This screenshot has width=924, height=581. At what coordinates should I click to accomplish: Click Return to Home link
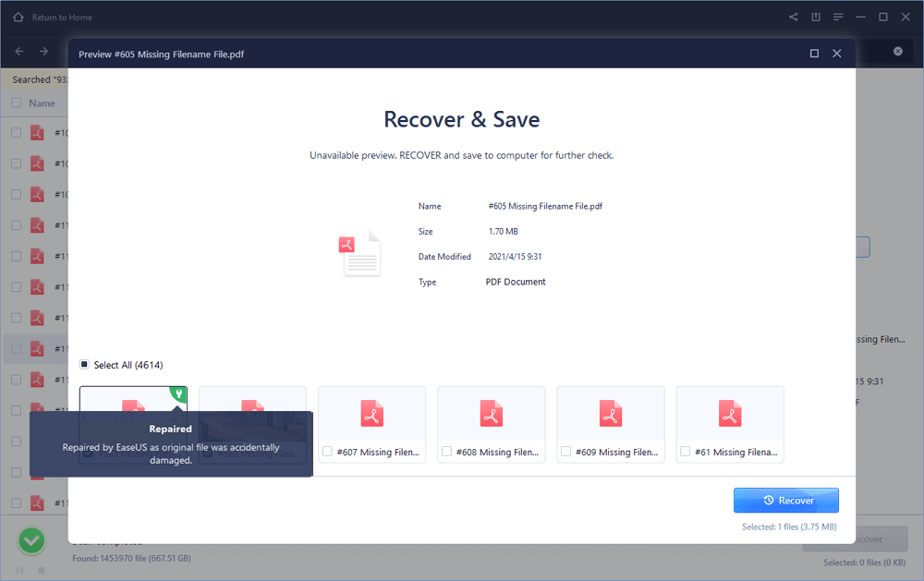point(62,18)
